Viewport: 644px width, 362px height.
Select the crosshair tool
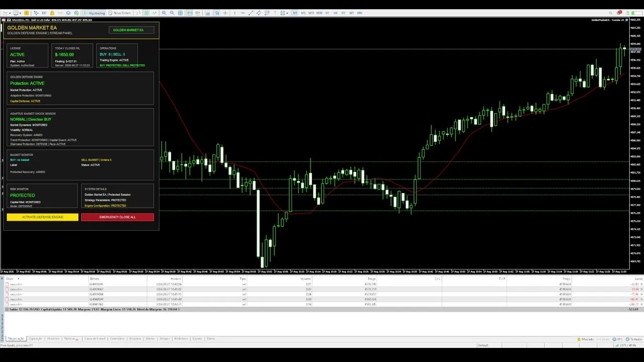click(225, 13)
